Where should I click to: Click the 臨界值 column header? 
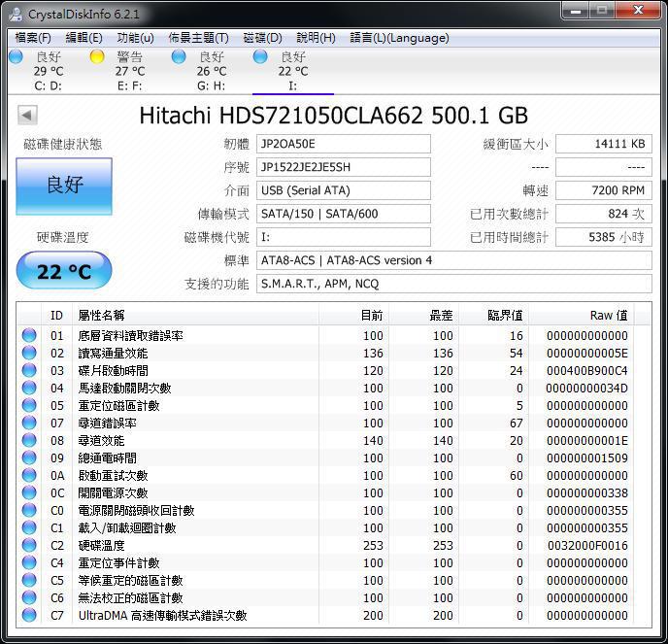point(493,316)
